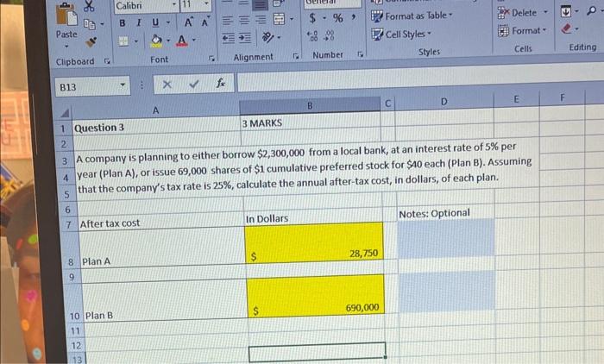
Task: Select the '3 MARKS' cell
Action: [310, 122]
